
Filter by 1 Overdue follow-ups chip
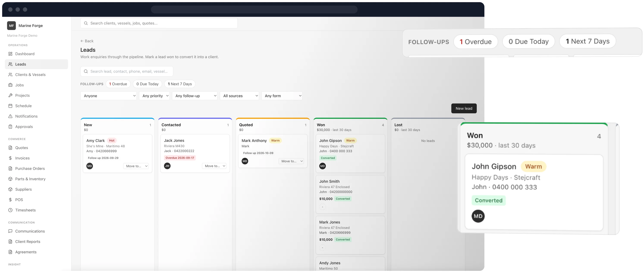click(118, 84)
